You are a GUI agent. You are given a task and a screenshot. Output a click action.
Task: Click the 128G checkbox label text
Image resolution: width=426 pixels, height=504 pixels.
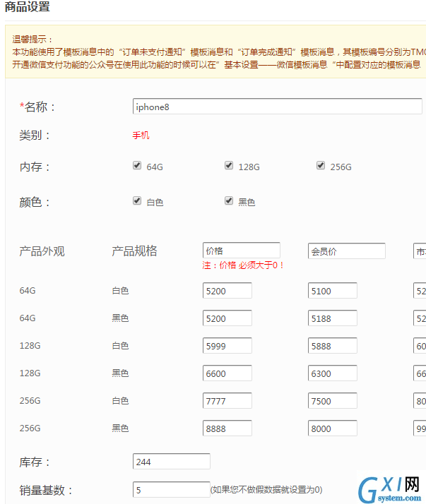coord(249,167)
